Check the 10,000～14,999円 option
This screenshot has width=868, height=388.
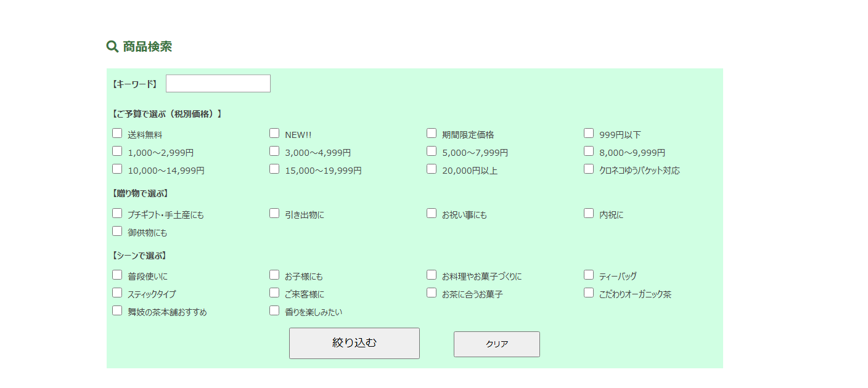(117, 169)
